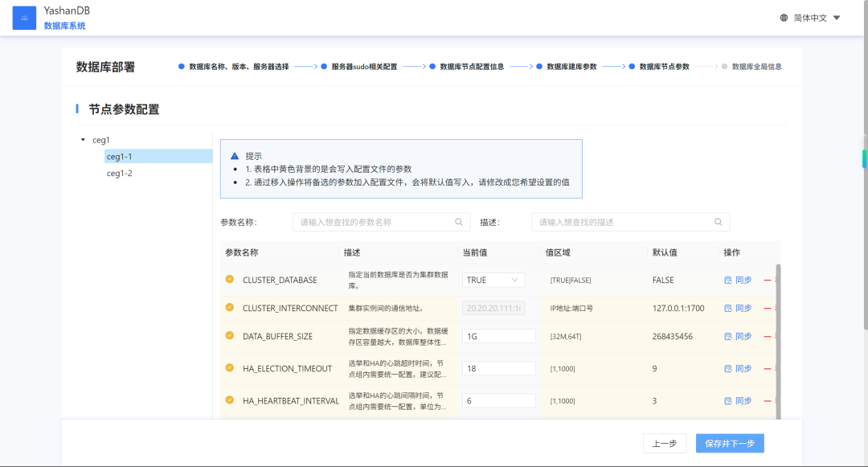This screenshot has width=868, height=467.
Task: Click red remove icon for HA_ELECTION_TIMEOUT row
Action: pyautogui.click(x=768, y=368)
